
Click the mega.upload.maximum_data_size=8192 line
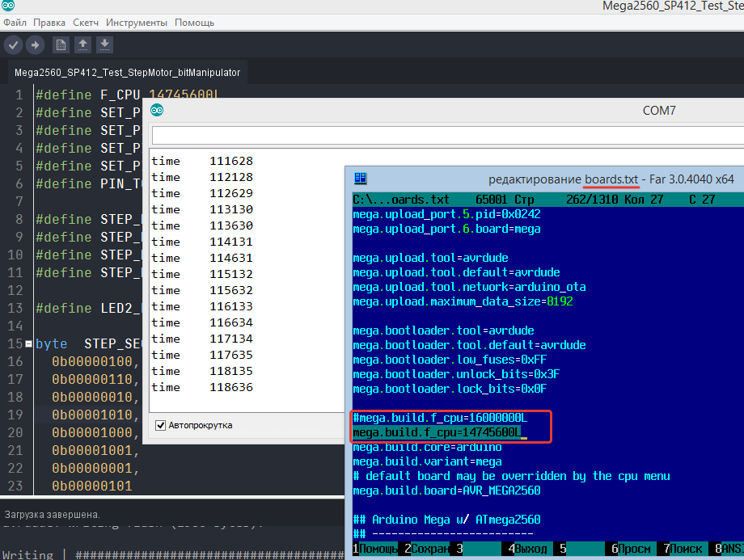pos(463,301)
